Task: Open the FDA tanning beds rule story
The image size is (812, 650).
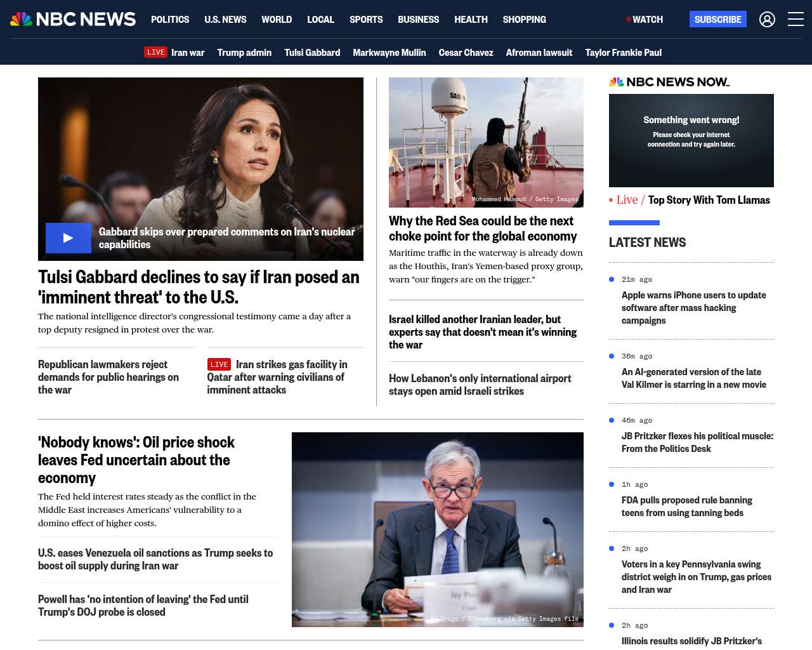Action: (x=686, y=507)
